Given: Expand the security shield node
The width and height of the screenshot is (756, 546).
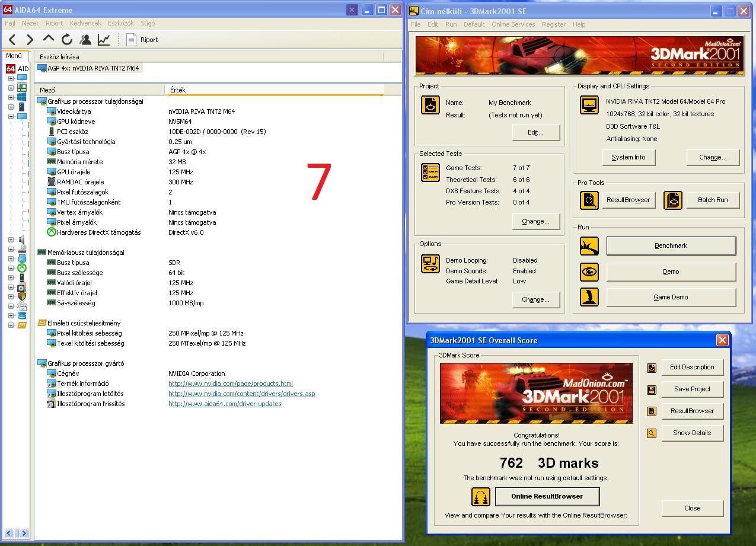Looking at the screenshot, I should [11, 296].
